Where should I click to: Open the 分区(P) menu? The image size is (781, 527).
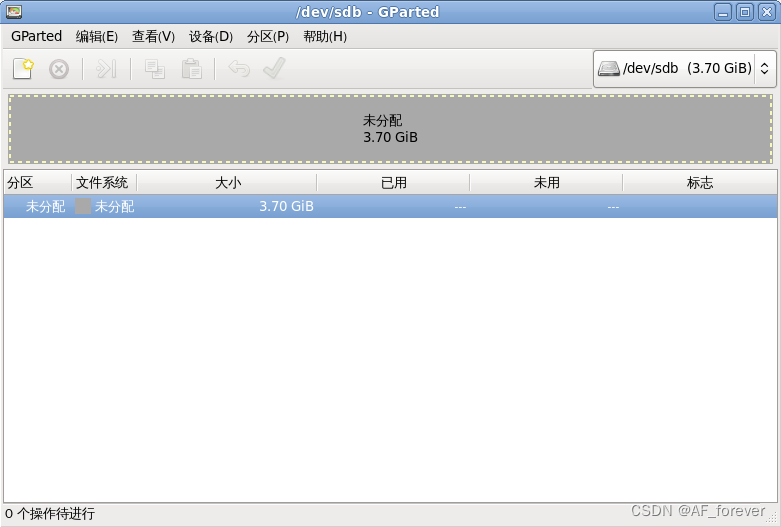(x=268, y=36)
